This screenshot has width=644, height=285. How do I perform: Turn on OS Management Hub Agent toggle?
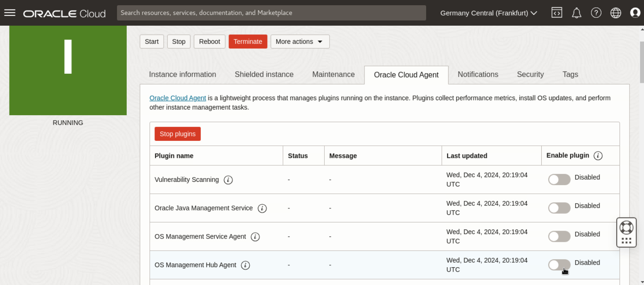(559, 265)
